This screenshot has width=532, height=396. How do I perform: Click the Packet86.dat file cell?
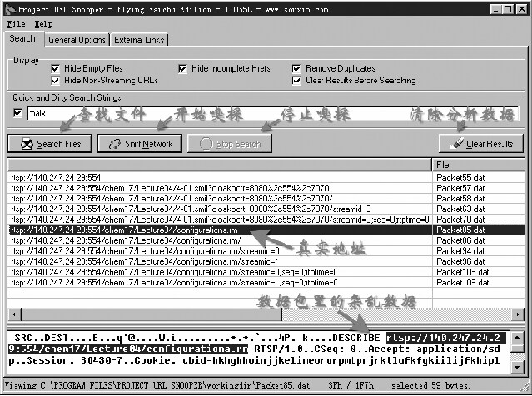(479, 240)
